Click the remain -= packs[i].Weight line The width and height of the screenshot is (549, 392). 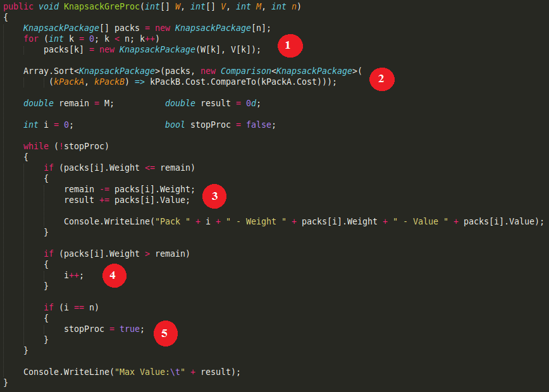[130, 189]
